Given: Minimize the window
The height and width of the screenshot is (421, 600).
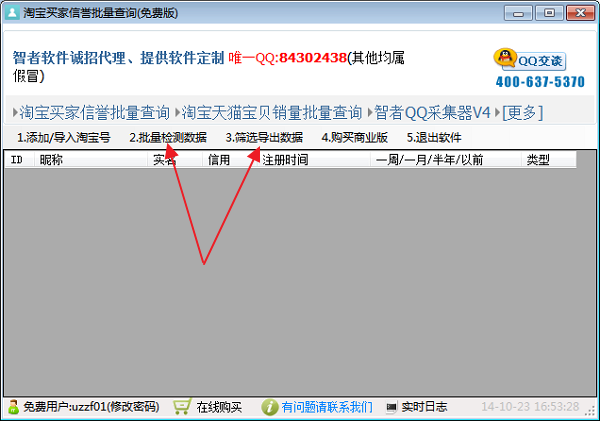Looking at the screenshot, I should (x=518, y=13).
